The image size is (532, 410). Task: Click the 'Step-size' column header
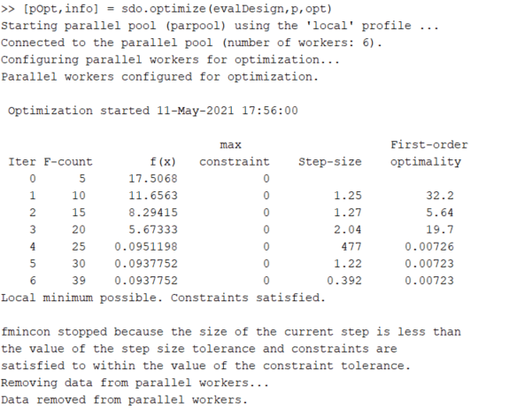click(x=329, y=162)
